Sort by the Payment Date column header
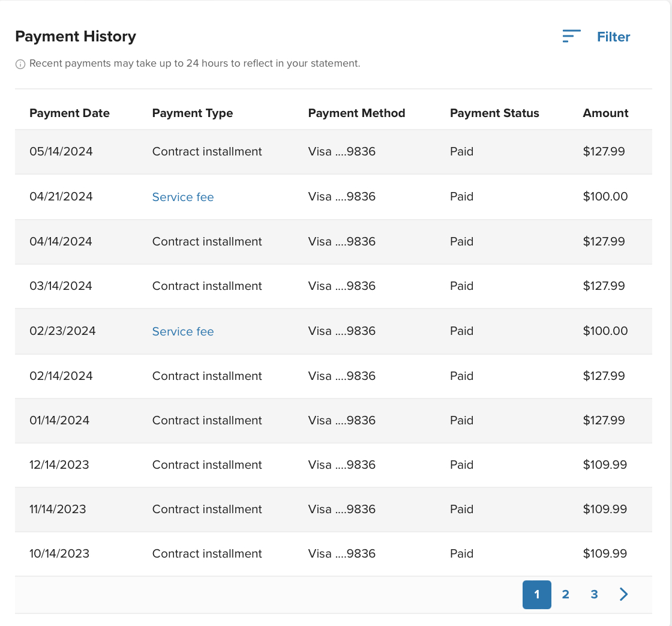The width and height of the screenshot is (672, 626). (x=70, y=113)
